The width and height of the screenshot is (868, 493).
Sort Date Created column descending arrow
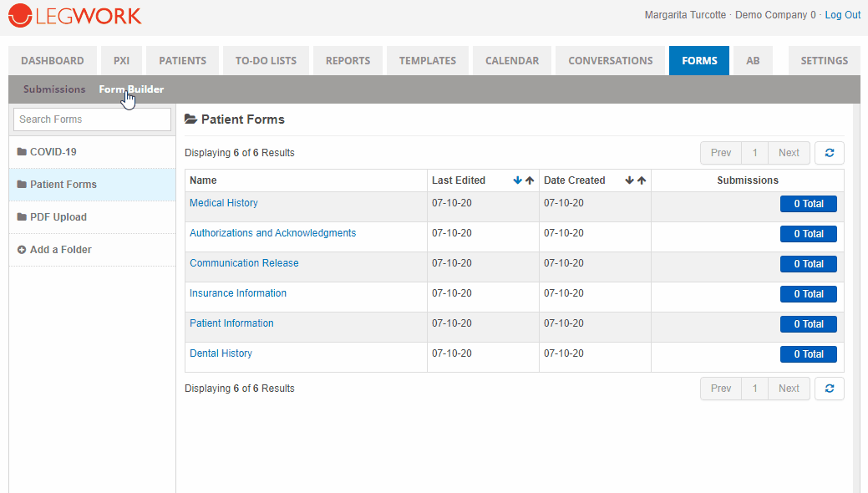[x=630, y=180]
